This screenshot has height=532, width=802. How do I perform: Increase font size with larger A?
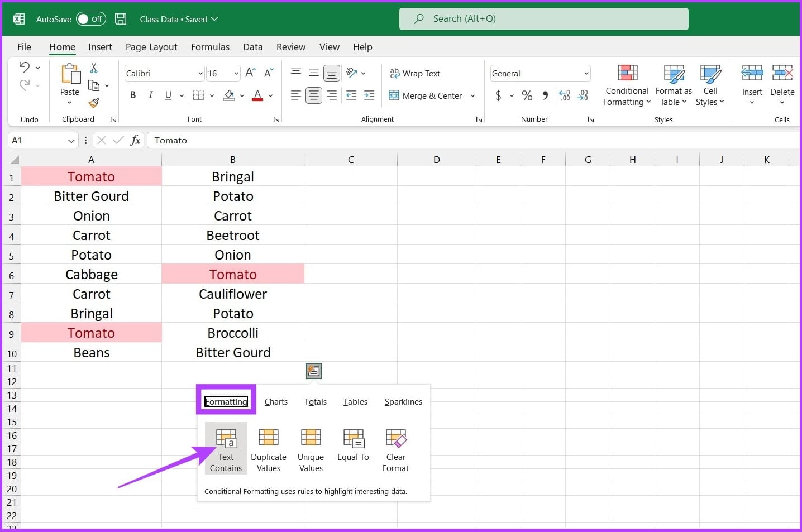coord(250,73)
